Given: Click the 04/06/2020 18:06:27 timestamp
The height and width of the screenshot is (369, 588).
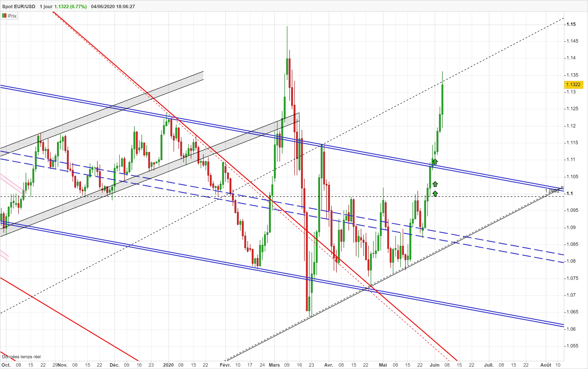Looking at the screenshot, I should point(113,7).
